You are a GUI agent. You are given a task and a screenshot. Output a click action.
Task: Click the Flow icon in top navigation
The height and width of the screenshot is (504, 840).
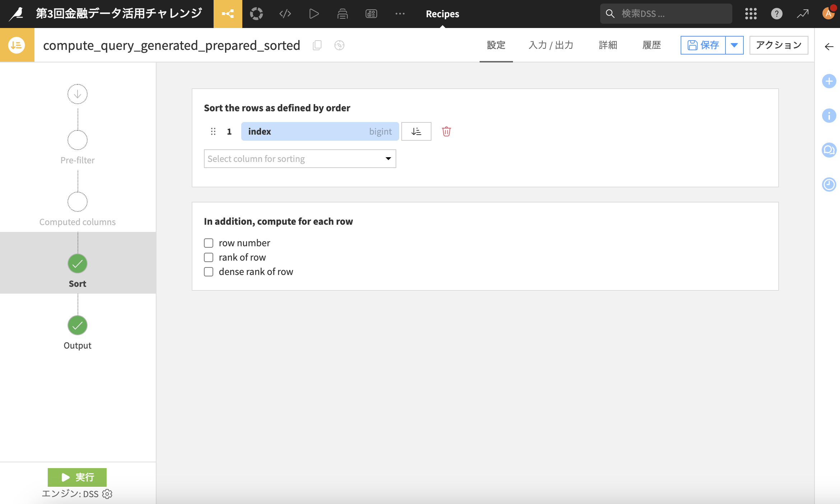tap(228, 14)
